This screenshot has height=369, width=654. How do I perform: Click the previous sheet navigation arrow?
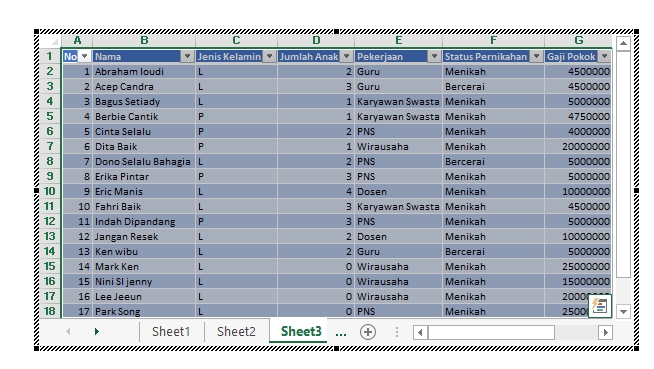pos(68,331)
